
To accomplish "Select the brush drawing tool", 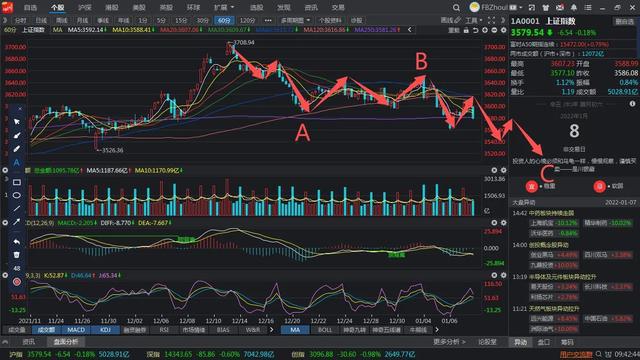I will pyautogui.click(x=17, y=135).
